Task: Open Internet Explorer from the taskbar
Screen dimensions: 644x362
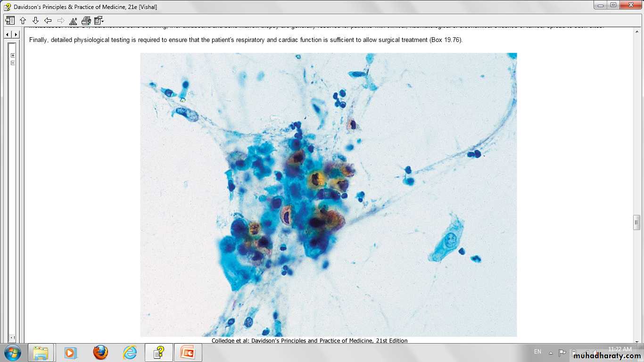Action: [130, 352]
